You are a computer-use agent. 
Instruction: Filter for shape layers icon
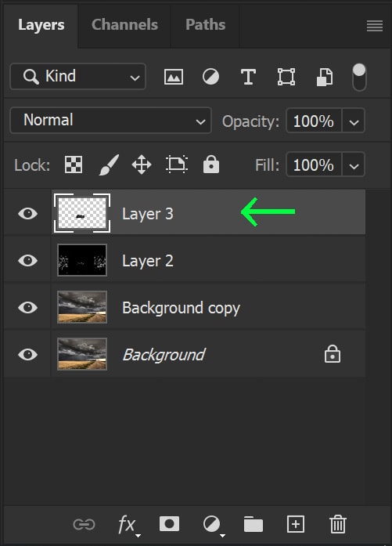coord(286,77)
